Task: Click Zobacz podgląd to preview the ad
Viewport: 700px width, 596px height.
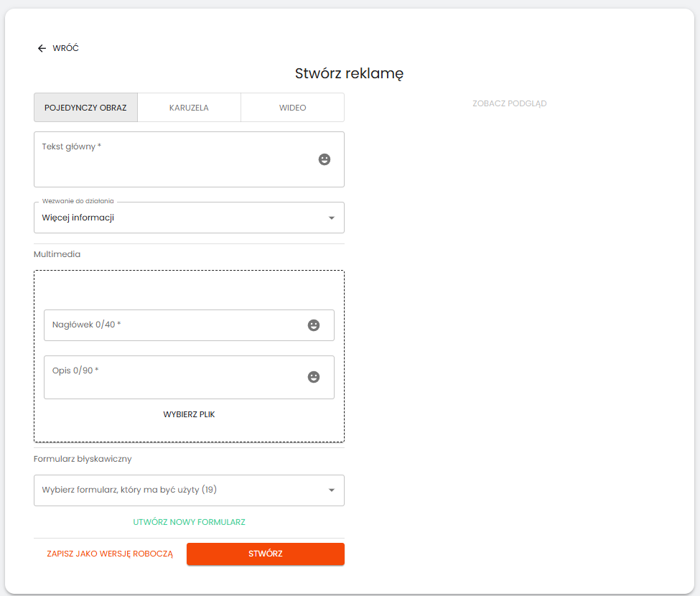Action: tap(509, 103)
